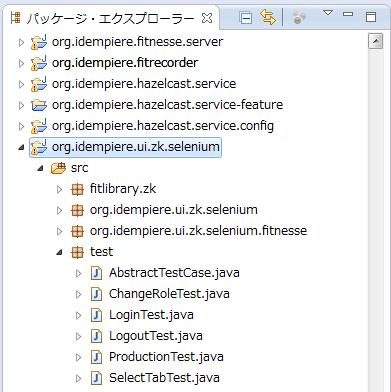Expand LoginTest.java node

79,315
